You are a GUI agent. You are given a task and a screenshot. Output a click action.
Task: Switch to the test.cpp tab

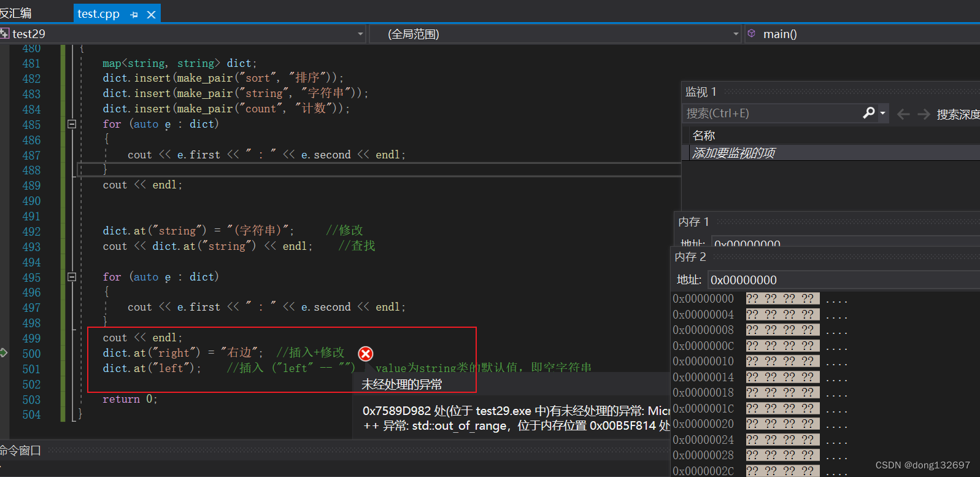tap(99, 14)
